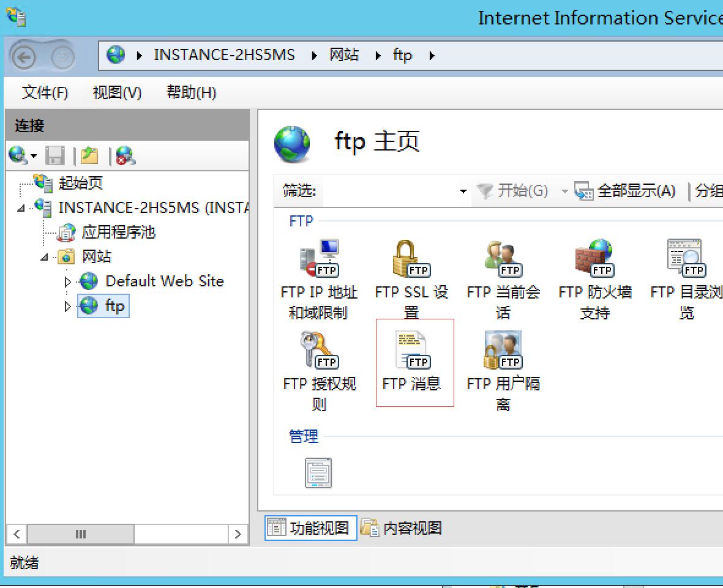This screenshot has height=588, width=723.
Task: Open FTP 用户隔离 feature
Action: click(x=503, y=371)
